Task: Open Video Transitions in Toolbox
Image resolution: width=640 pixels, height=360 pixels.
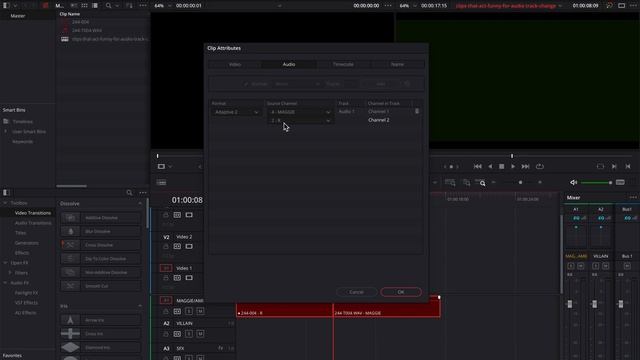Action: [33, 213]
